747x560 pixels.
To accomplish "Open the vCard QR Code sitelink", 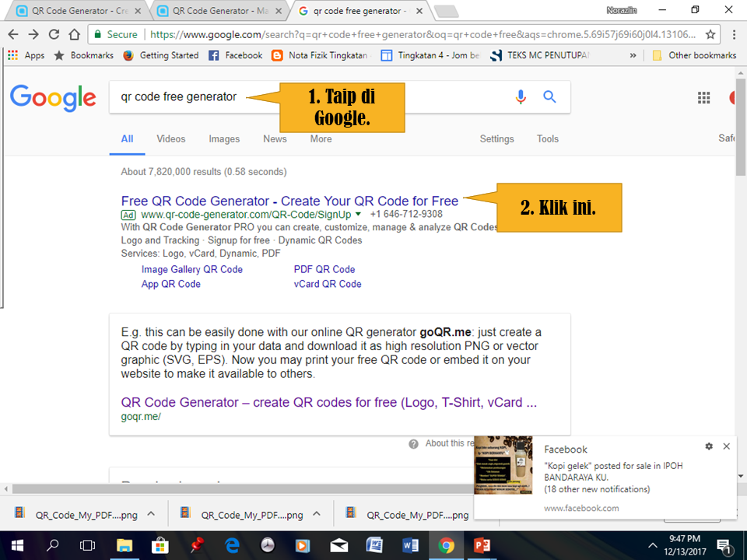I will pyautogui.click(x=328, y=284).
